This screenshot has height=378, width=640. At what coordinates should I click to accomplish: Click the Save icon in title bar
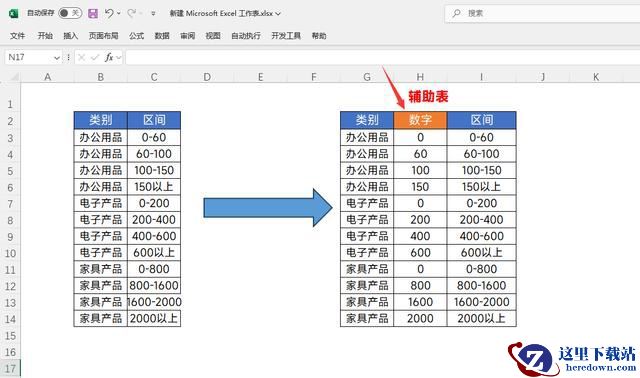click(93, 13)
